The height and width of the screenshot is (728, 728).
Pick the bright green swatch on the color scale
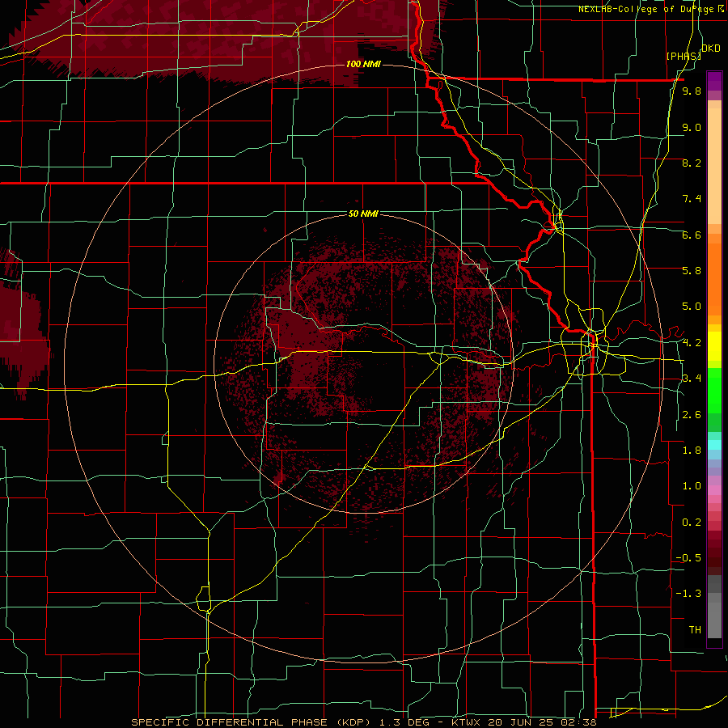[x=714, y=395]
